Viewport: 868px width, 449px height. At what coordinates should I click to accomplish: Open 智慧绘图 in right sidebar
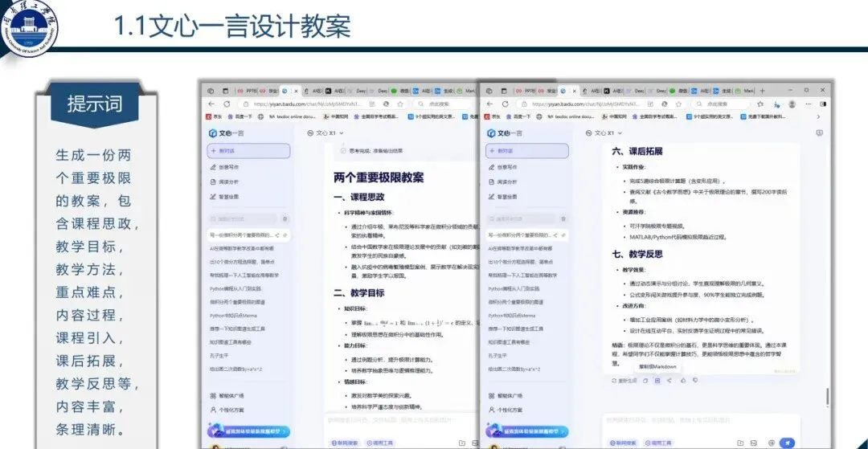(x=502, y=196)
